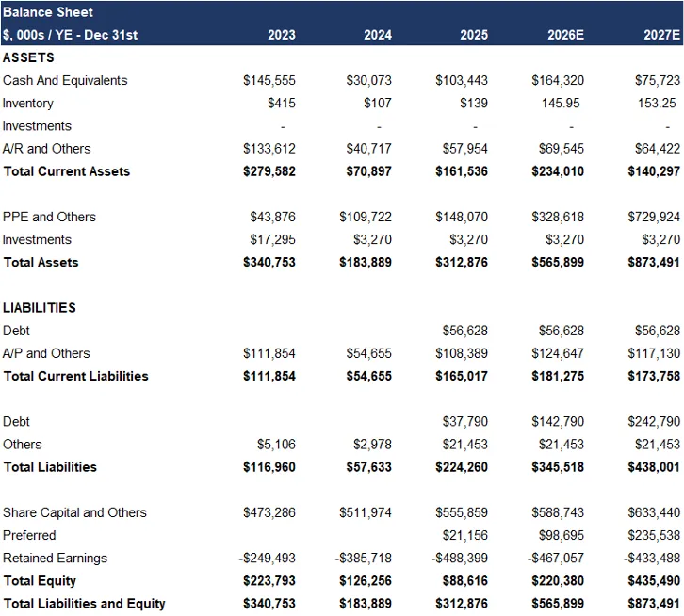The width and height of the screenshot is (684, 616).
Task: Click the 2027E column header
Action: (661, 35)
